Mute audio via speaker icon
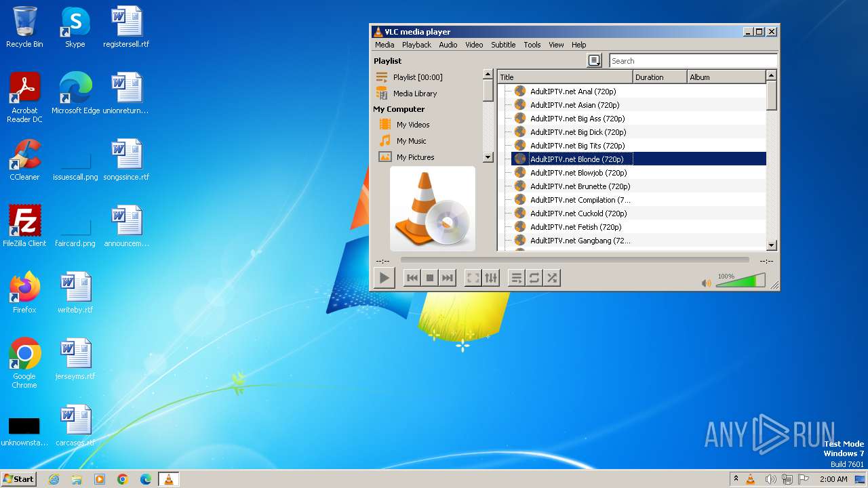Viewport: 868px width, 488px height. click(707, 283)
